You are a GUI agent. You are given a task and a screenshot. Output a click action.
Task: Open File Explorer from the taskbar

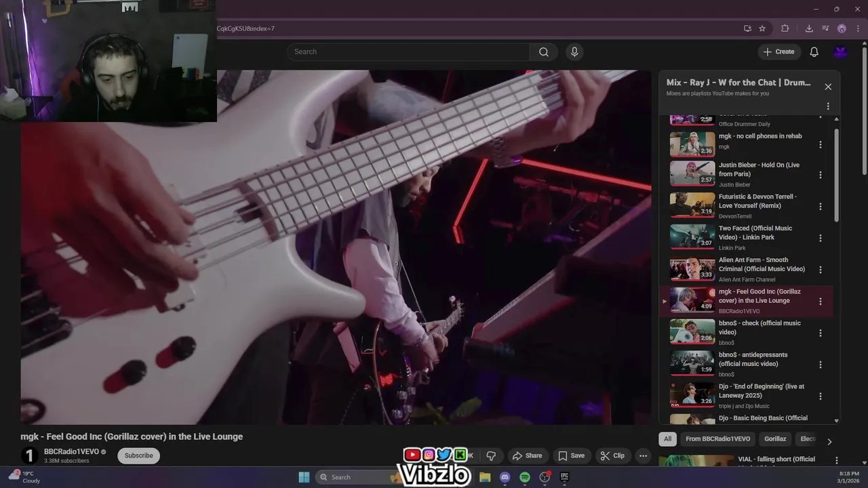[x=485, y=477]
